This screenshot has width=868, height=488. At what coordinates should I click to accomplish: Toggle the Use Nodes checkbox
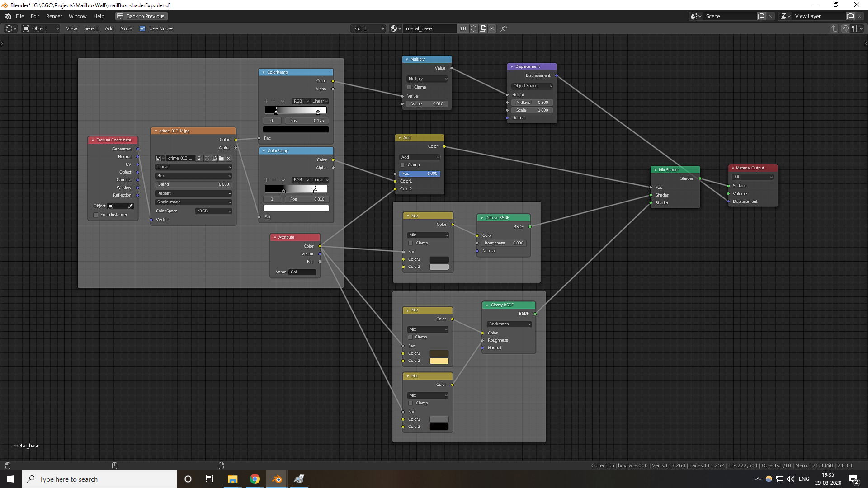142,28
